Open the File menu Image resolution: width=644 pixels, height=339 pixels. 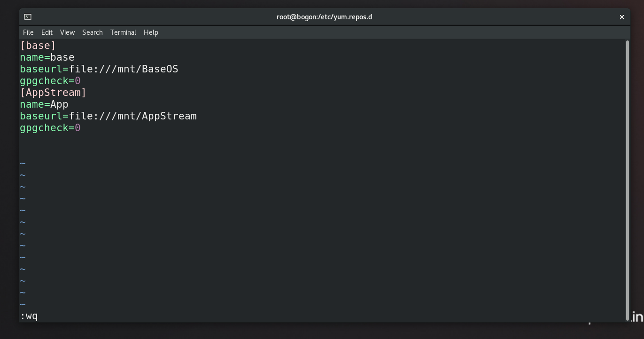tap(28, 32)
